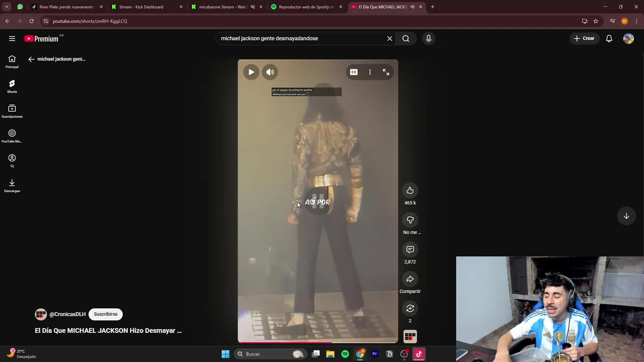Open Premiere Pro from the taskbar

click(x=375, y=354)
